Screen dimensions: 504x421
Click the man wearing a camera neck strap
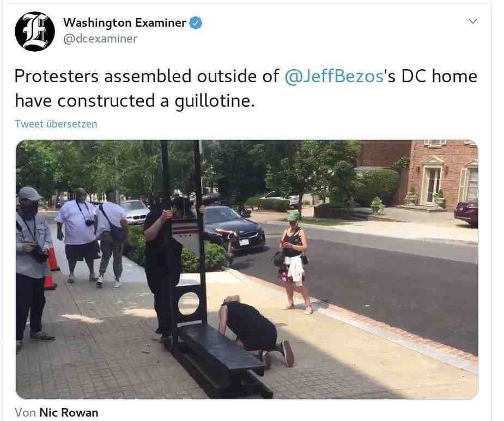[x=77, y=235]
